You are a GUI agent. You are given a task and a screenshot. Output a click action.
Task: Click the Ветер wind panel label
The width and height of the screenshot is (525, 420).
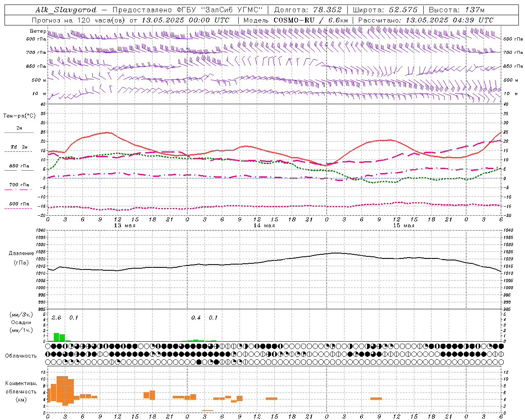[x=38, y=31]
